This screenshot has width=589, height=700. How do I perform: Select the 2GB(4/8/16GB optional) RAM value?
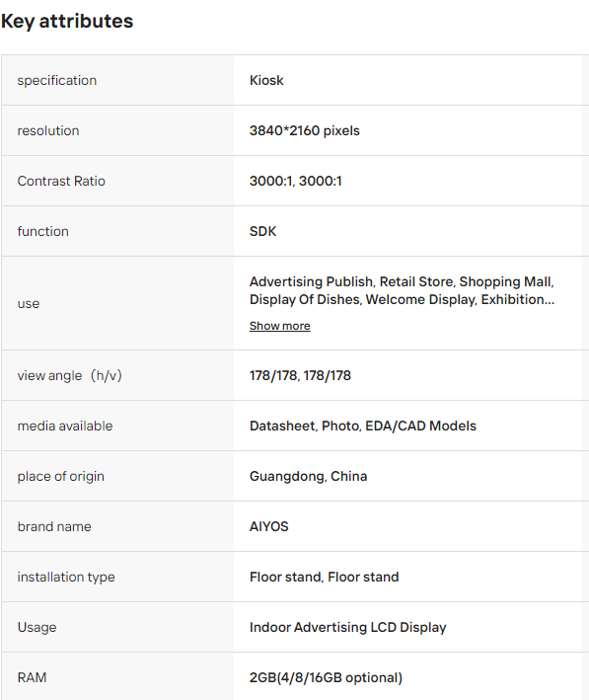[326, 677]
